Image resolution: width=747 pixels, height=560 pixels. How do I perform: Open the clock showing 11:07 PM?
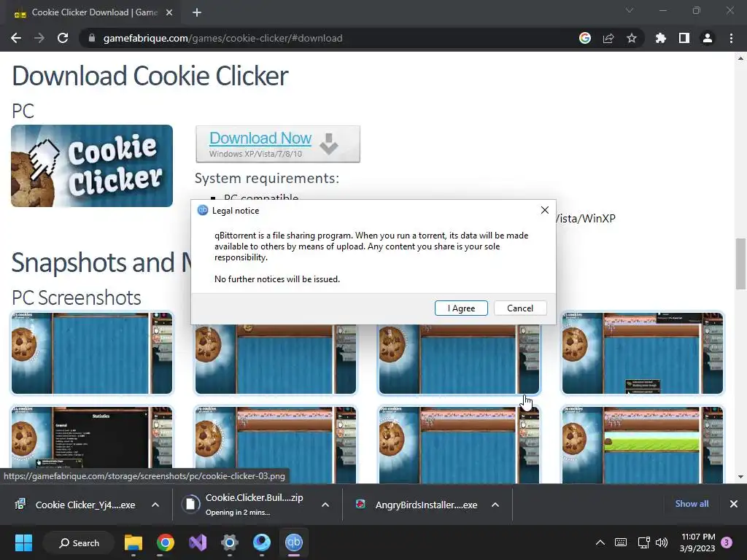click(x=698, y=542)
